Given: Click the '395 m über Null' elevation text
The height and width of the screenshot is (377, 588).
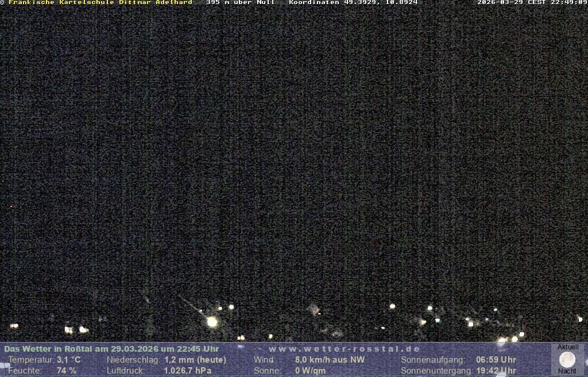Looking at the screenshot, I should click(241, 3).
